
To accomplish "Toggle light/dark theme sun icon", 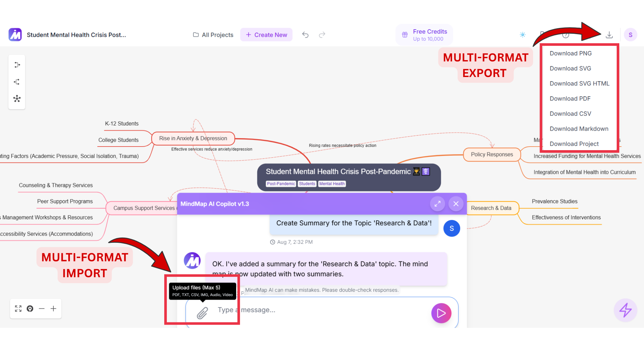I will click(x=523, y=35).
